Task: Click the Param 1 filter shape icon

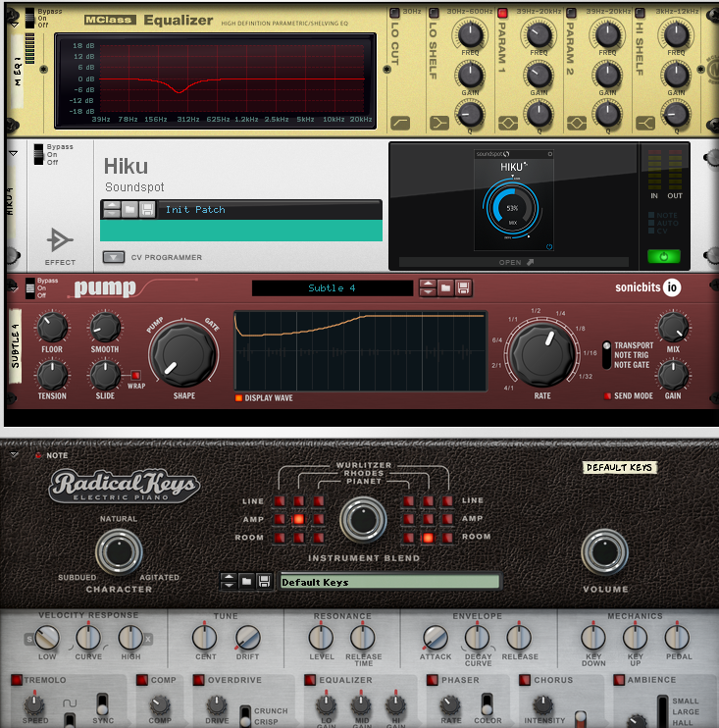Action: pyautogui.click(x=508, y=123)
